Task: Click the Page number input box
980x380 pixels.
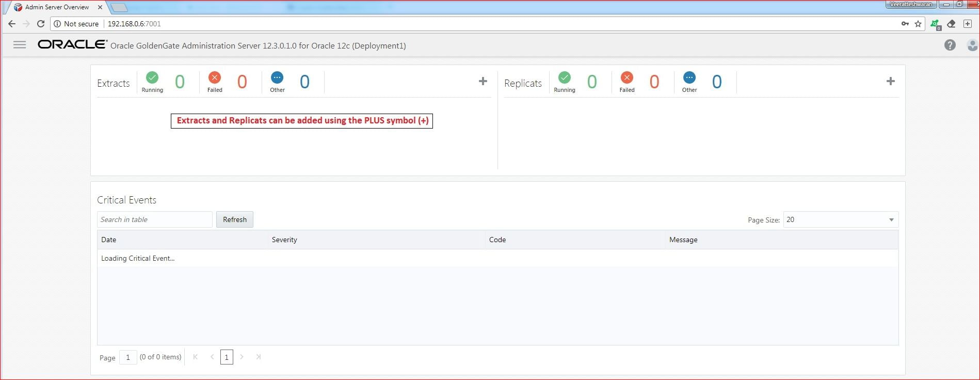Action: pos(128,357)
